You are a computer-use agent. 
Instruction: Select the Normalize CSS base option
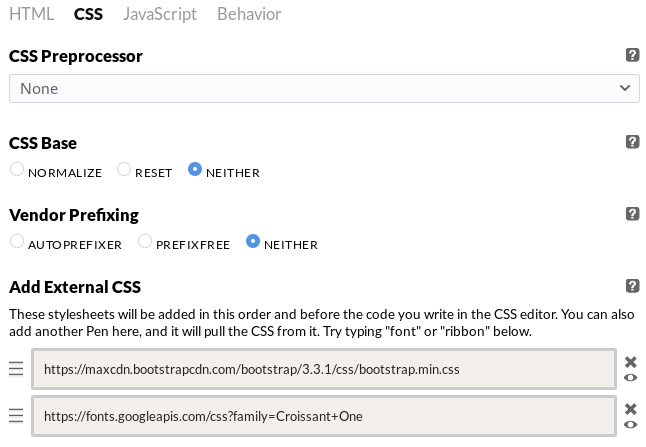17,170
